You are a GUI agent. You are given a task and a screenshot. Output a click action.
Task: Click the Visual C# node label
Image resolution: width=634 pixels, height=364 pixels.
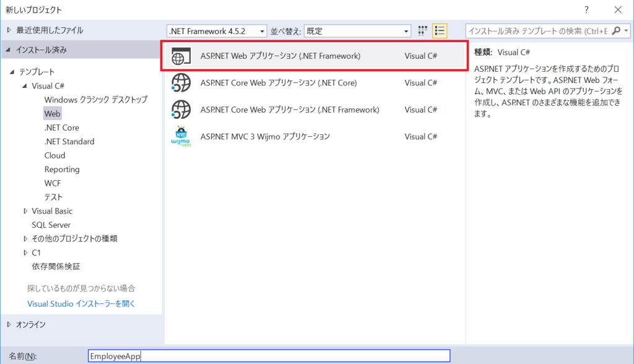[x=48, y=86]
